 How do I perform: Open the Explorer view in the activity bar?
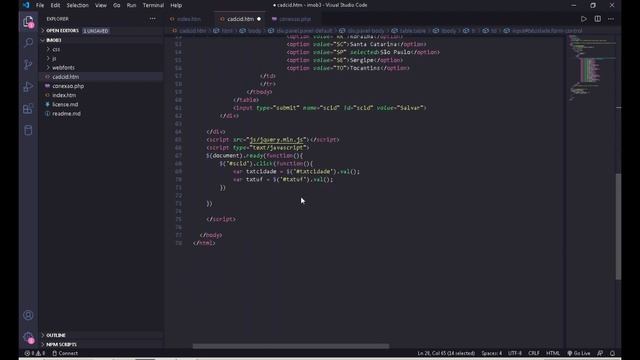[28, 21]
